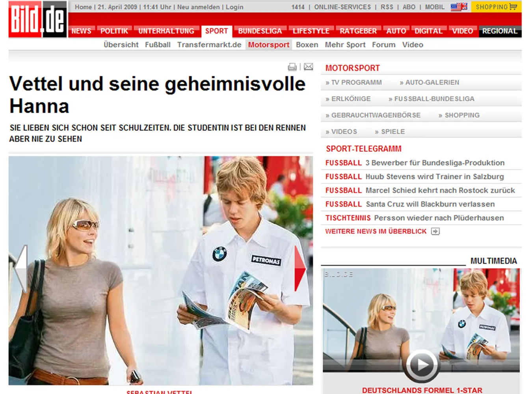This screenshot has width=532, height=394.
Task: Open Transfermarkt.de submenu link
Action: [209, 45]
